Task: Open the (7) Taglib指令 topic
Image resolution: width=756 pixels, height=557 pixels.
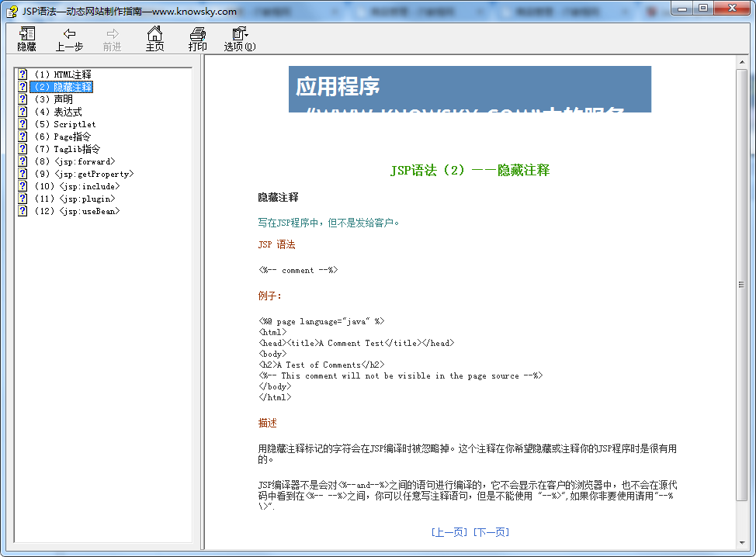Action: click(67, 149)
